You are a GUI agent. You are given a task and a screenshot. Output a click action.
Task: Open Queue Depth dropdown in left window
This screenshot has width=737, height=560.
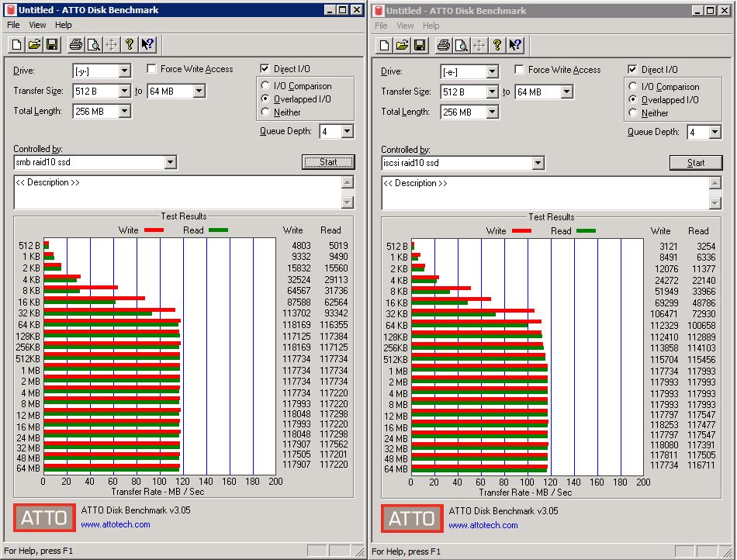[x=347, y=132]
